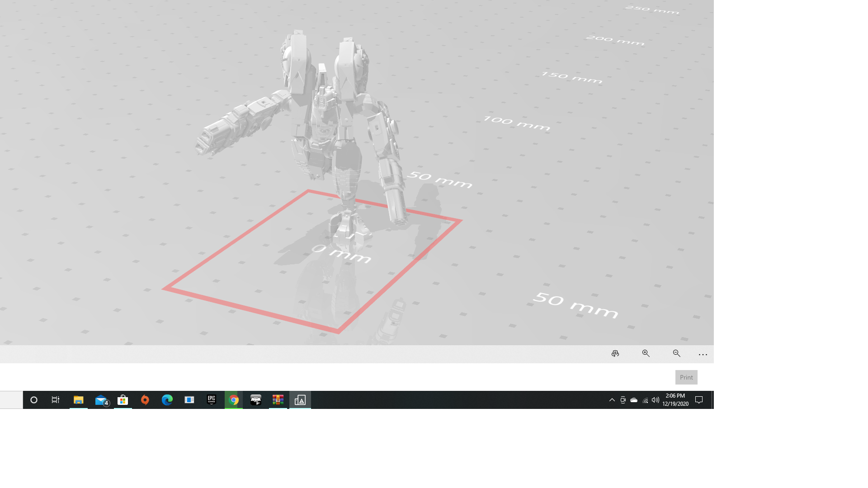This screenshot has height=488, width=868.
Task: Zoom out of the 3D model
Action: [676, 353]
